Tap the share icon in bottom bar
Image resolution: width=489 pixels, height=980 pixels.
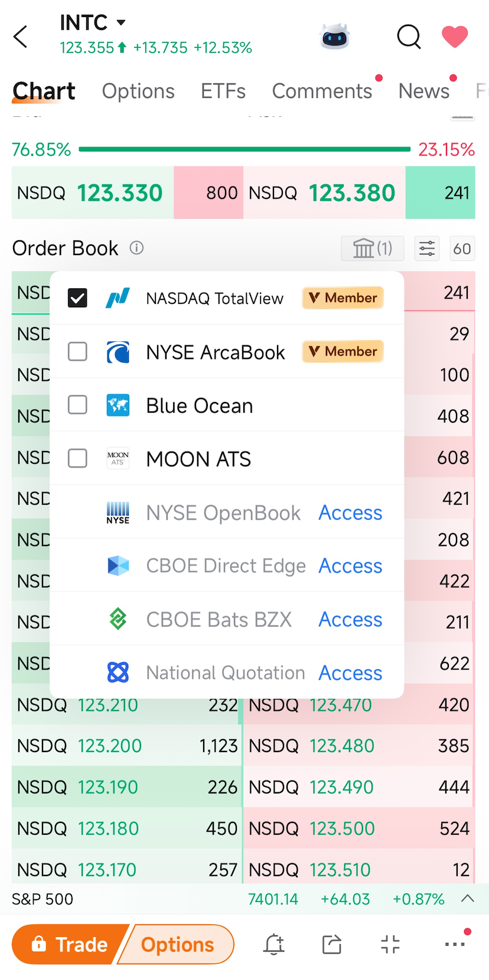332,944
